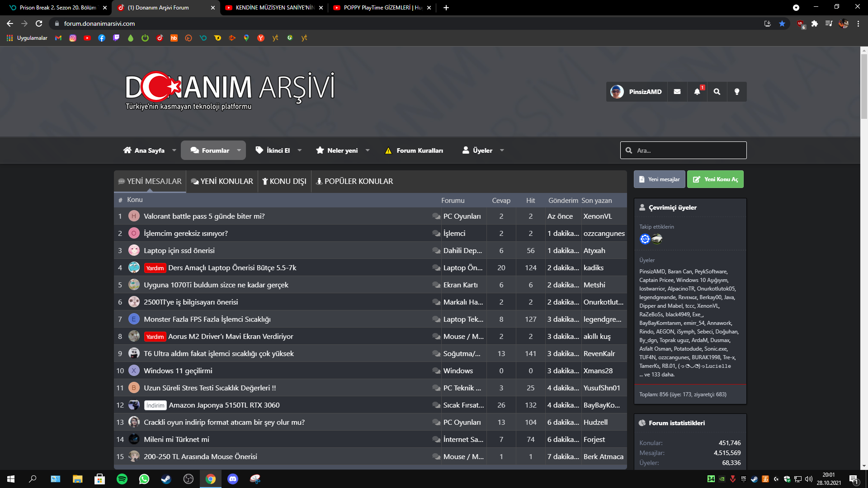Open the Instagram bookmark icon
This screenshot has height=488, width=868.
(x=73, y=38)
